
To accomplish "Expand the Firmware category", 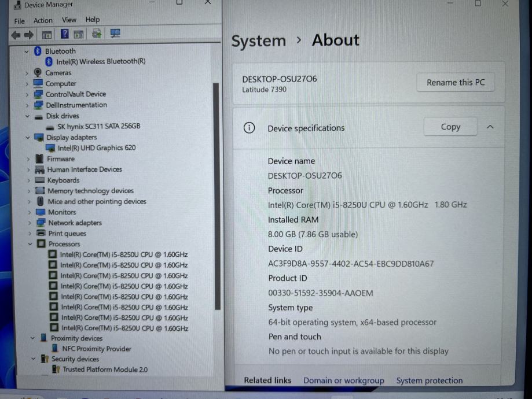I will pyautogui.click(x=28, y=159).
